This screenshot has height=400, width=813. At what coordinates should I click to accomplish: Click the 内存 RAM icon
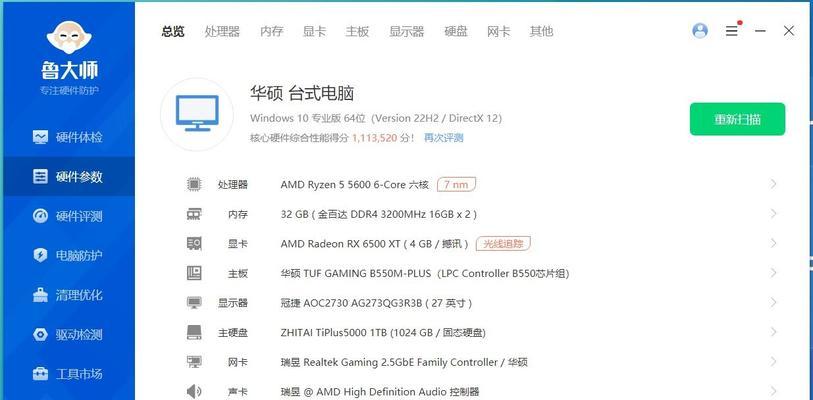(x=194, y=214)
